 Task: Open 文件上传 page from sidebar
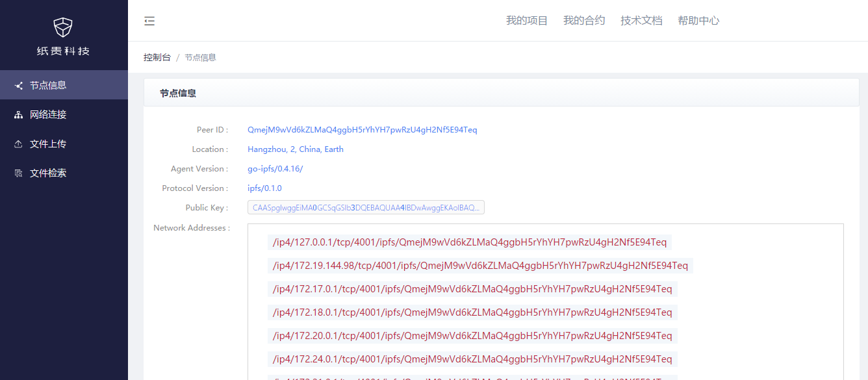(x=48, y=144)
